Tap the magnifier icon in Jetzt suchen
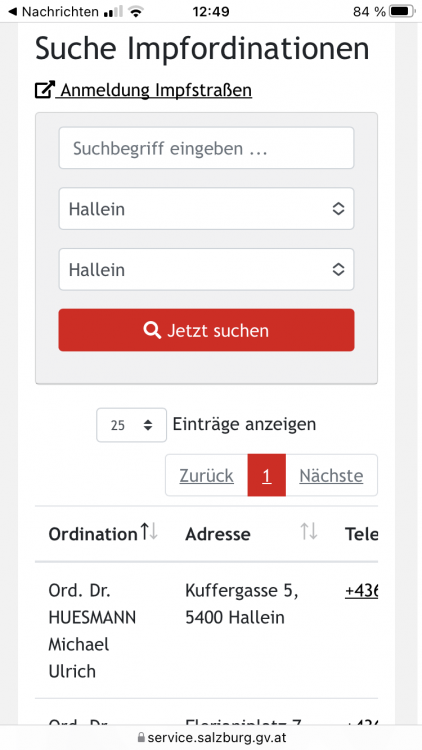Viewport: 422px width, 750px height. 152,330
